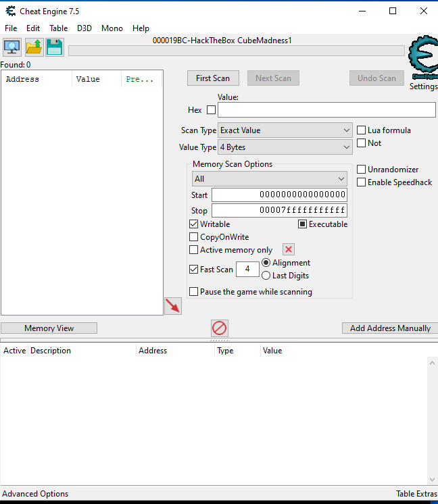Click the Found: 0 label
Screen dimensions: 438x504
click(16, 65)
